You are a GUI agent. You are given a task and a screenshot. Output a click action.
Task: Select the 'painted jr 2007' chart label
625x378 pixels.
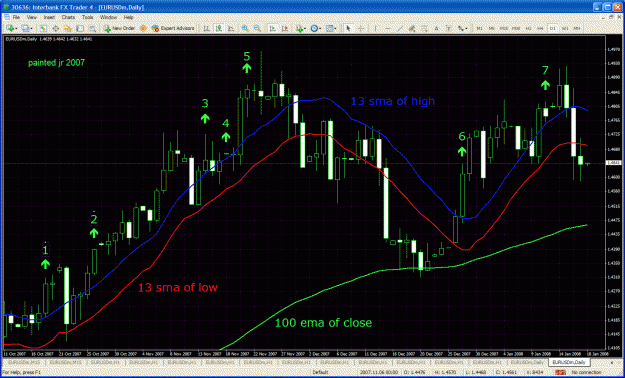click(x=56, y=63)
